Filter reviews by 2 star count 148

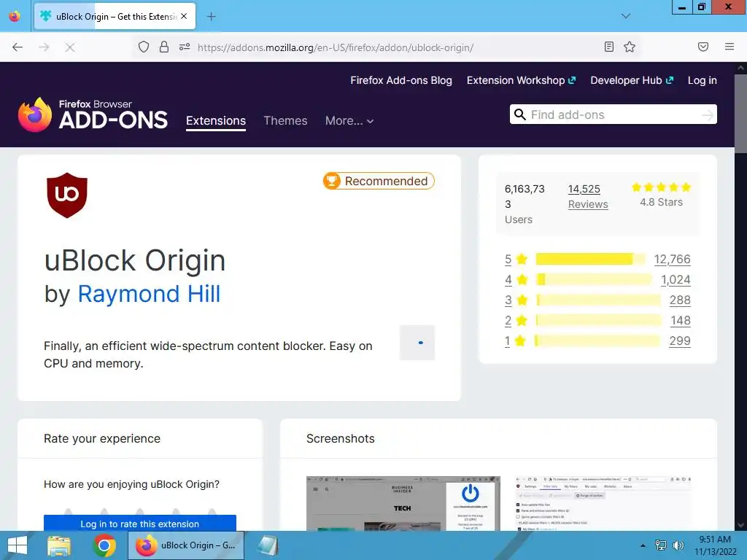click(x=681, y=321)
